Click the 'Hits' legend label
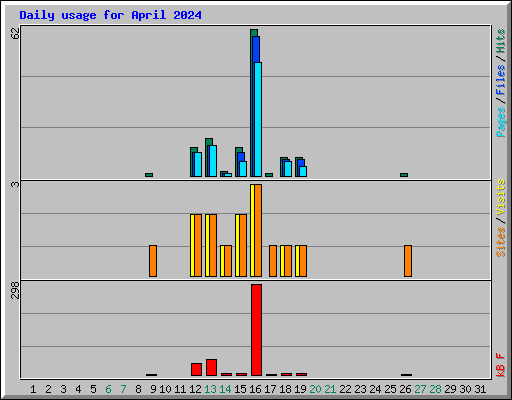The image size is (512, 400). coord(500,41)
